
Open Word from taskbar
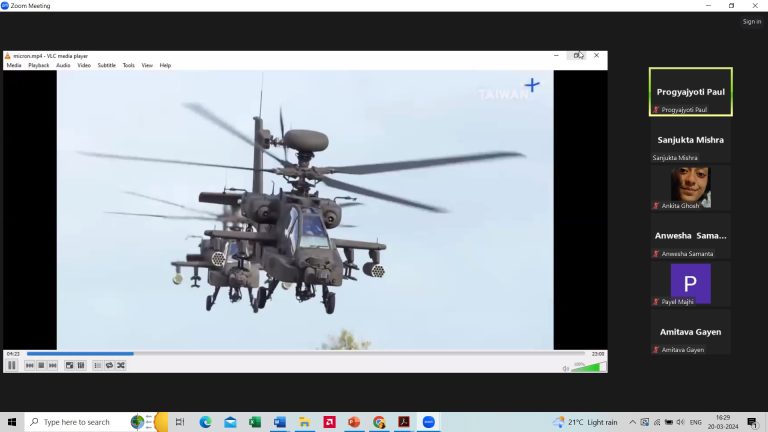pyautogui.click(x=280, y=422)
